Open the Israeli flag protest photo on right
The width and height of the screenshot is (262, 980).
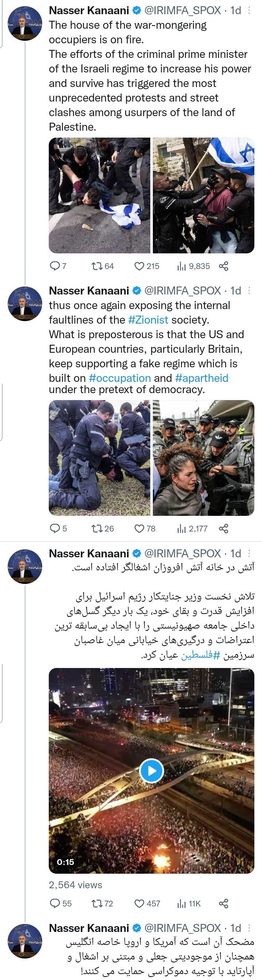coord(203,195)
